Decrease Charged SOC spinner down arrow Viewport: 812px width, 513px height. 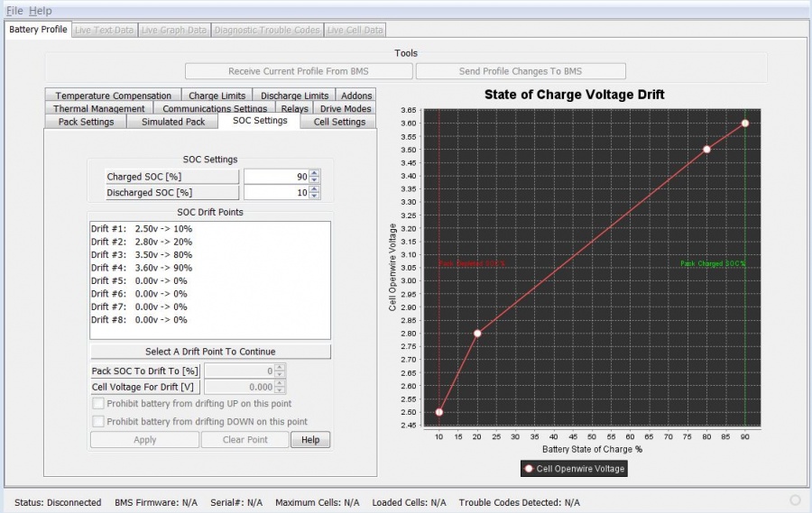(314, 180)
